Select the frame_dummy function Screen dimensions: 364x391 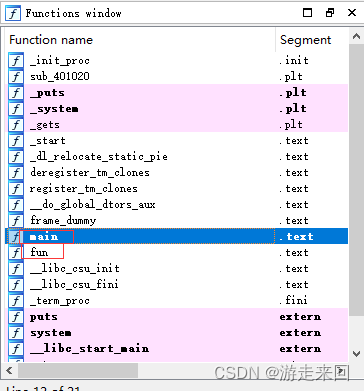pos(63,221)
